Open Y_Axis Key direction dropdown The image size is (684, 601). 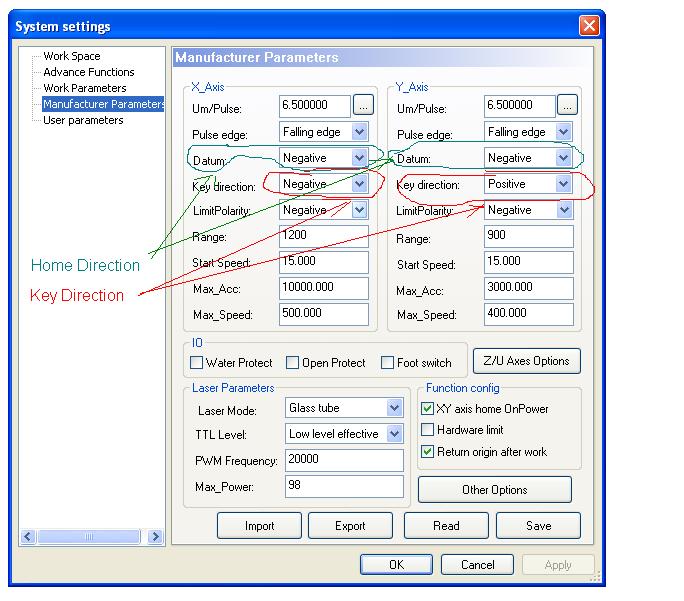click(x=564, y=184)
